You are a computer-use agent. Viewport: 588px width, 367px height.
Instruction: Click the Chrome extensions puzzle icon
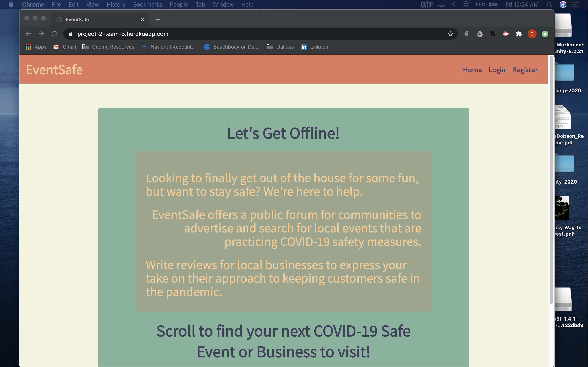point(519,34)
